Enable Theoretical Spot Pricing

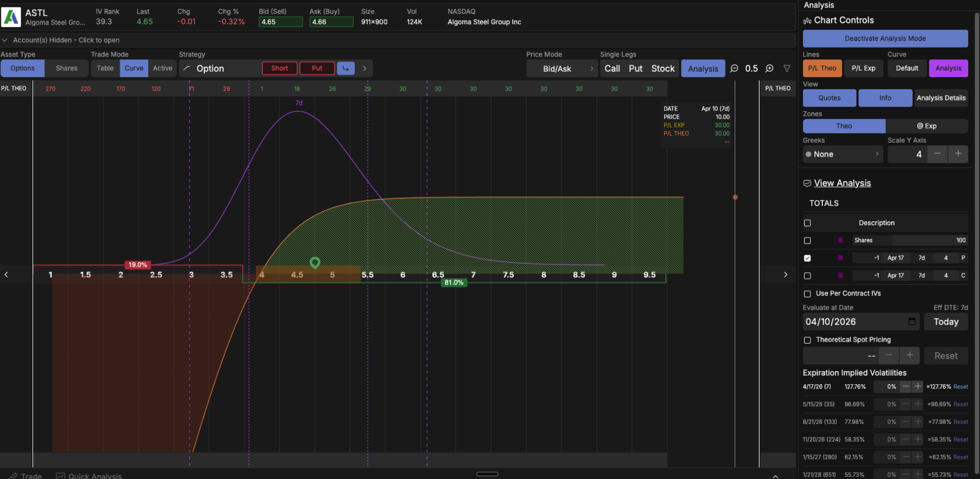[x=807, y=340]
